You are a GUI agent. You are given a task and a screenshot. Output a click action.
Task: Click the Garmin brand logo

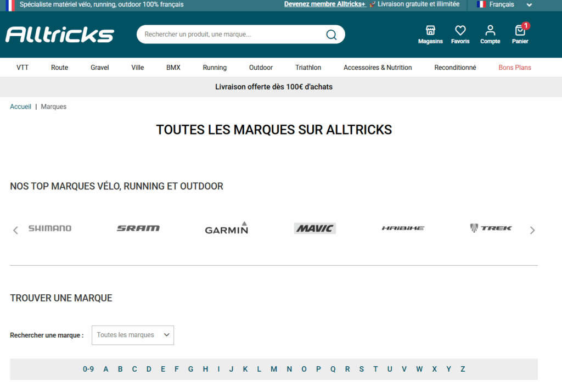226,228
